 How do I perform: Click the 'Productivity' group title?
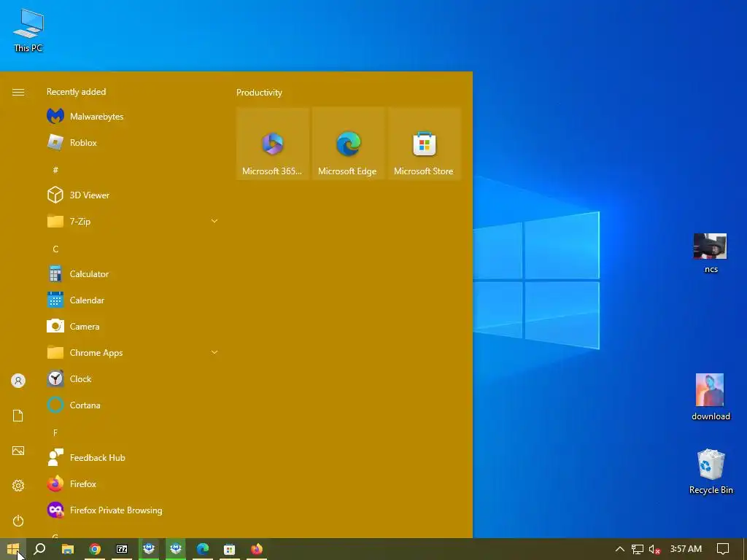[259, 93]
